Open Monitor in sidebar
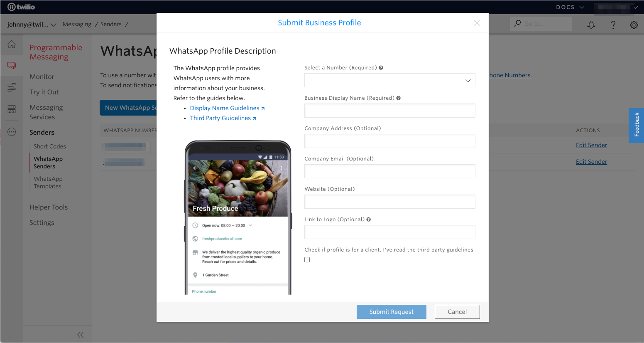The height and width of the screenshot is (343, 644). tap(42, 76)
